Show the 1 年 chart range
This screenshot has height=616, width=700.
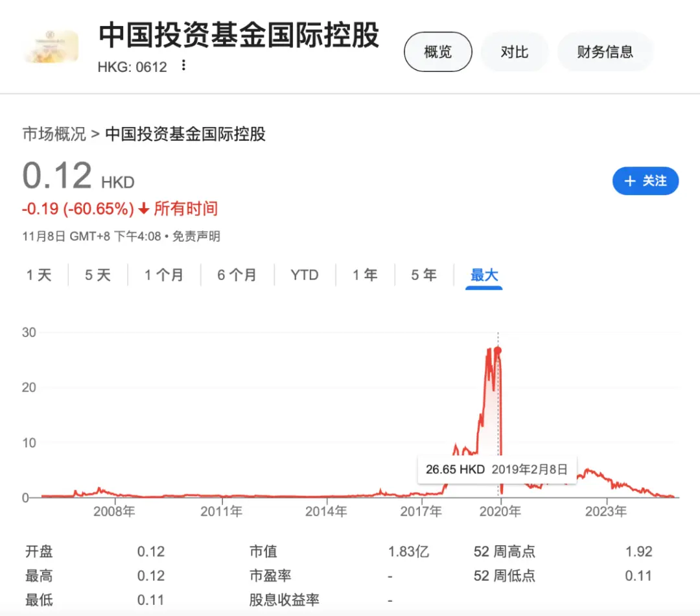[365, 275]
